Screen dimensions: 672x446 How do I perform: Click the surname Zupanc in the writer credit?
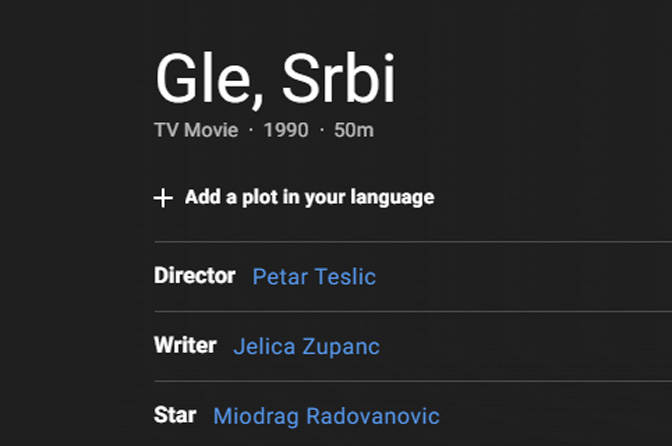[341, 346]
